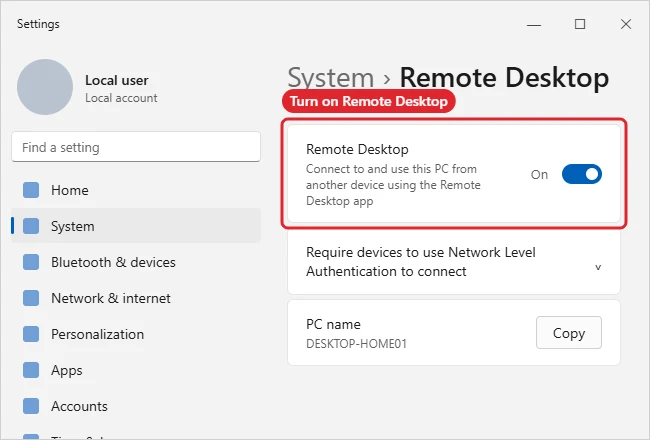
Task: Go back to System via breadcrumb
Action: [x=330, y=78]
